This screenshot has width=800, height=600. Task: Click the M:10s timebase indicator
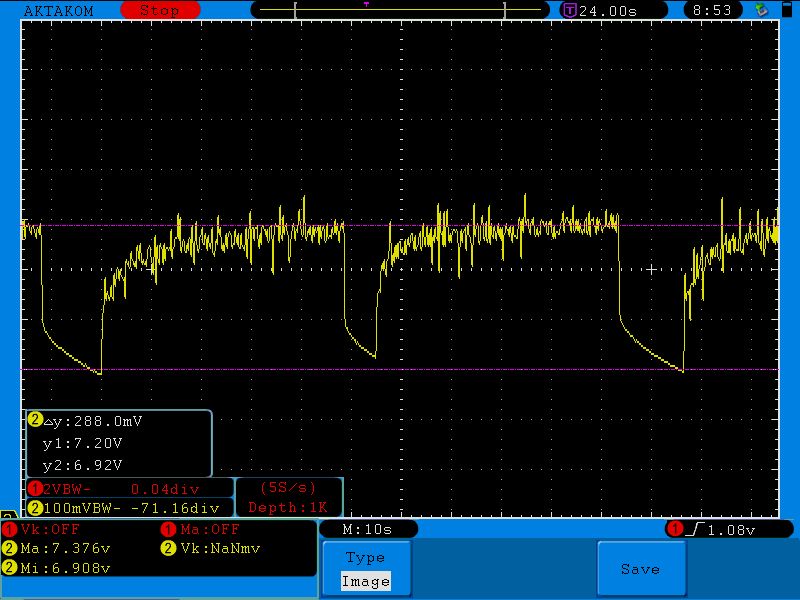pyautogui.click(x=366, y=529)
